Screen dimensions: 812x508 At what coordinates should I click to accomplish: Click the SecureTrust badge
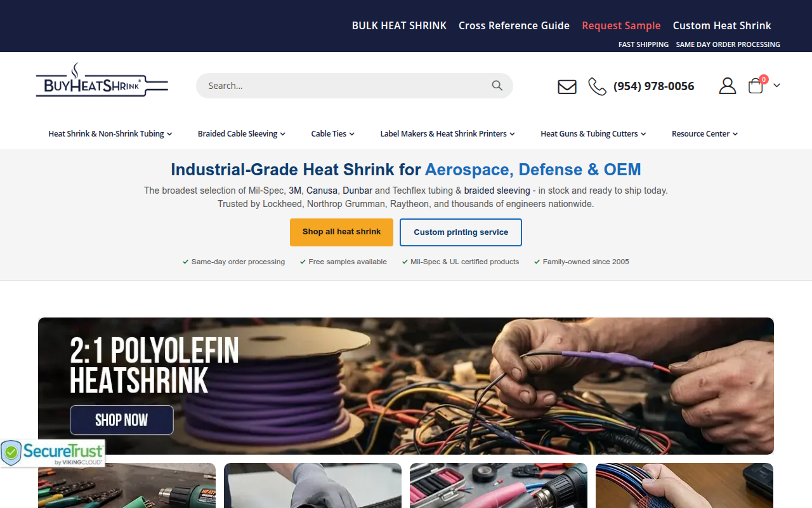pos(53,453)
